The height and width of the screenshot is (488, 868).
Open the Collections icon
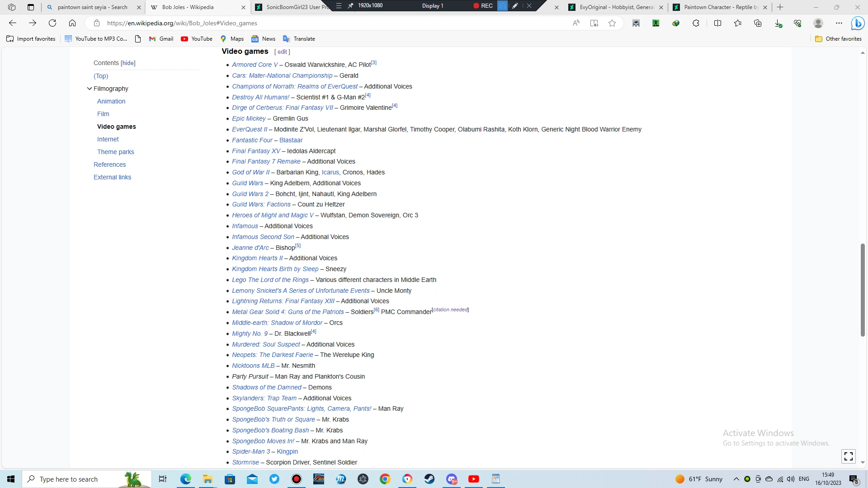758,23
